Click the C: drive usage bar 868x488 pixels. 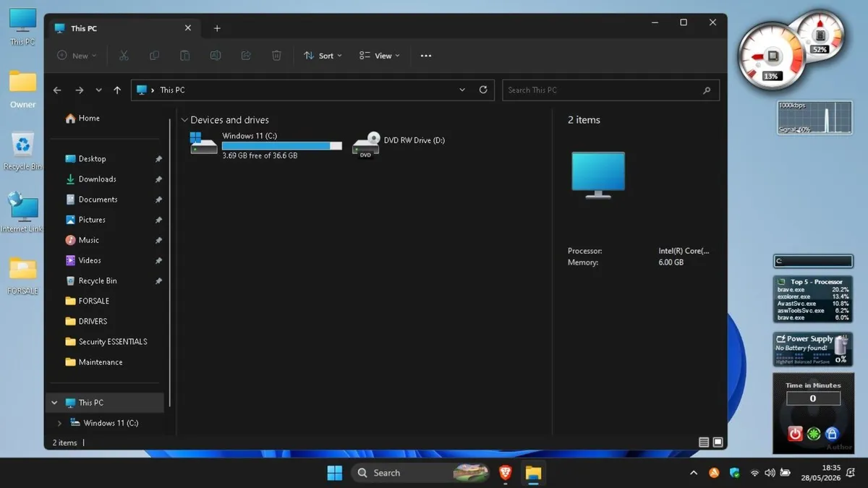(281, 146)
